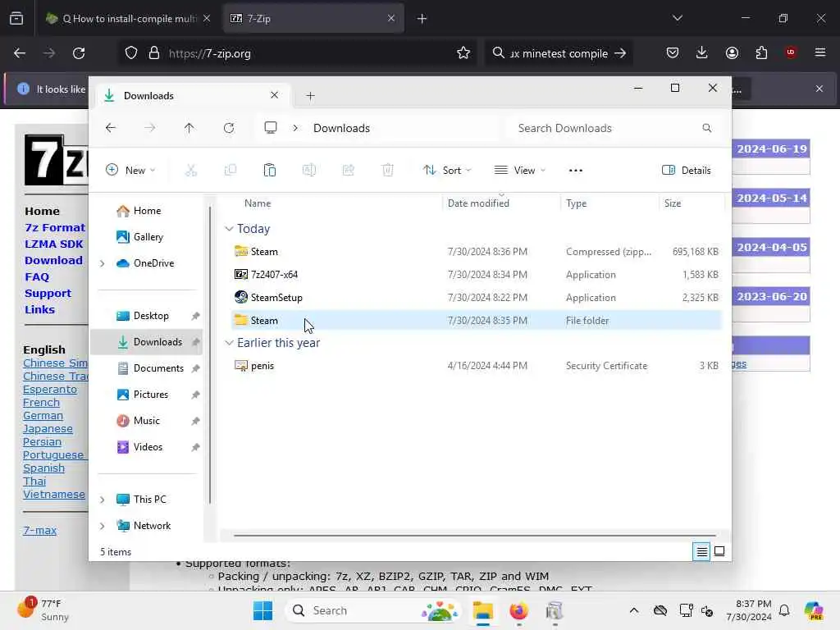Open the FAQ link on 7-Zip site
Screen dimensions: 840x630
[37, 277]
